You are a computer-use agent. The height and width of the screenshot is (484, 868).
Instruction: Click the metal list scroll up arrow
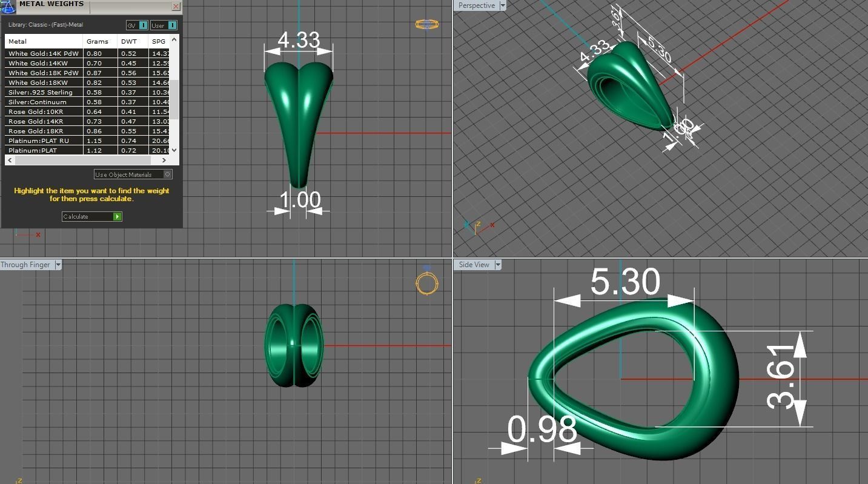tap(174, 39)
